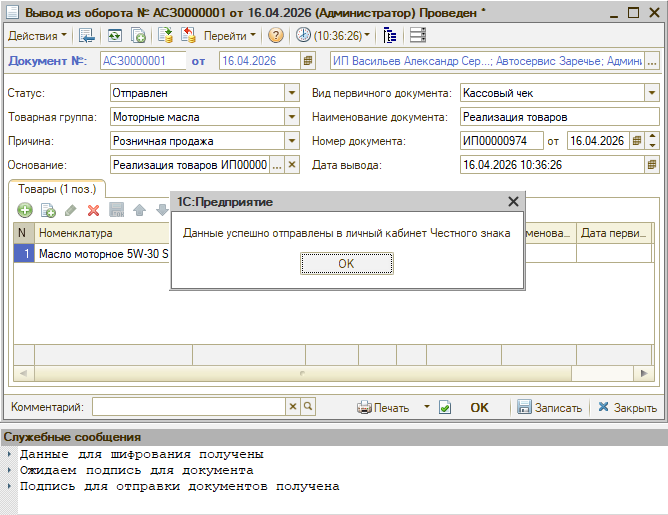Click calendar icon in Дата вывода field

point(652,165)
